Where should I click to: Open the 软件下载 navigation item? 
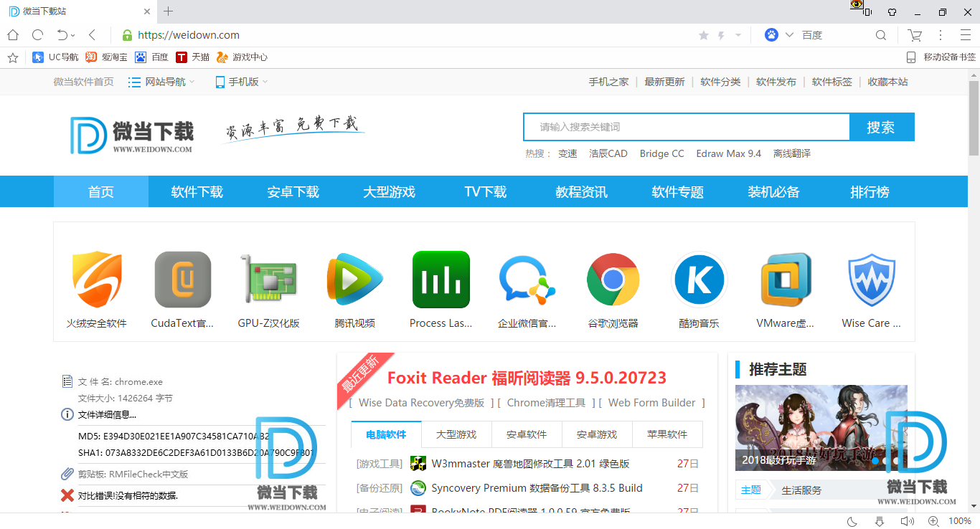point(197,191)
